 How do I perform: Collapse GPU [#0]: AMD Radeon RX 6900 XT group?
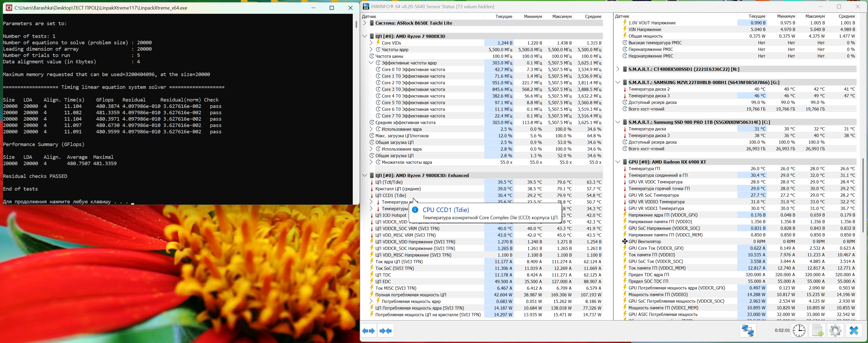click(618, 162)
